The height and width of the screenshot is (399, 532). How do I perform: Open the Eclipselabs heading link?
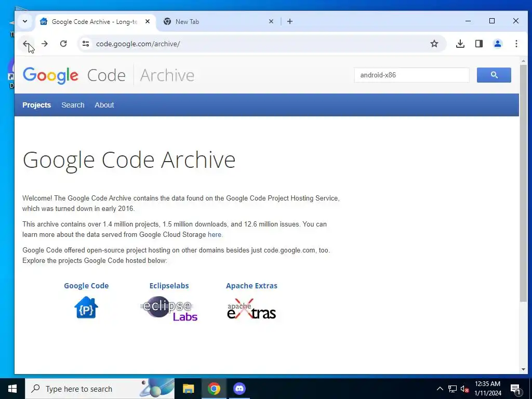[169, 286]
